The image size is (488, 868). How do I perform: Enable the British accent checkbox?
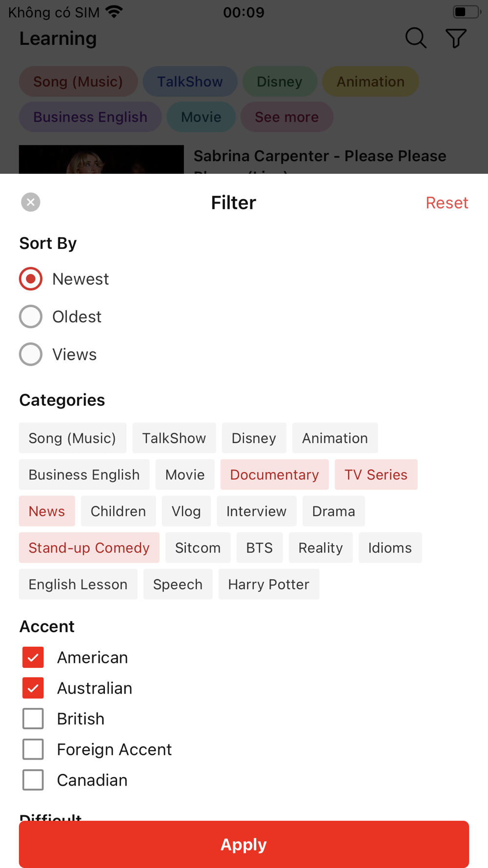click(33, 719)
